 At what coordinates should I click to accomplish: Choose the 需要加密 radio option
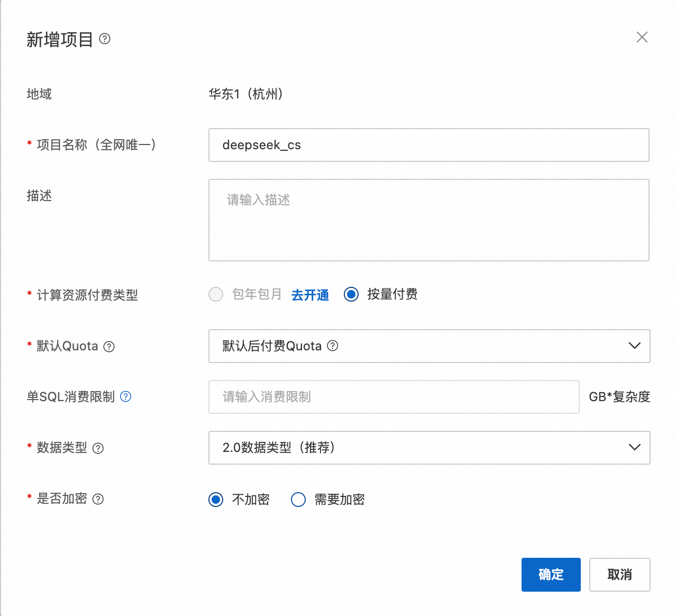tap(298, 500)
